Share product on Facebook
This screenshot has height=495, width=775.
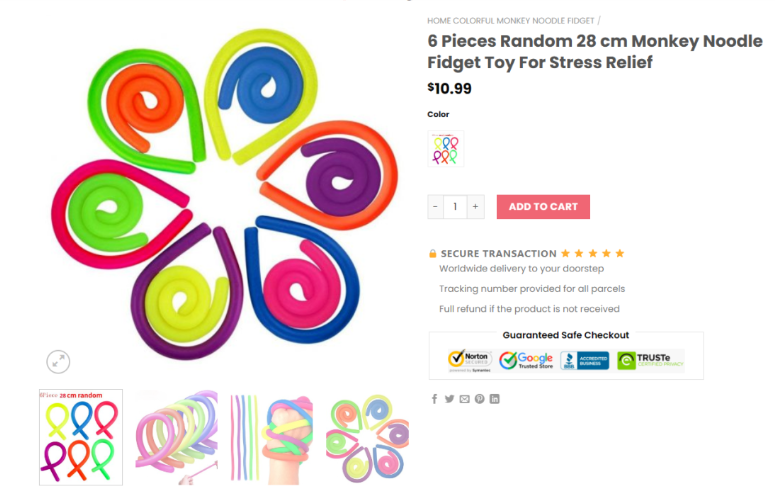pyautogui.click(x=435, y=399)
